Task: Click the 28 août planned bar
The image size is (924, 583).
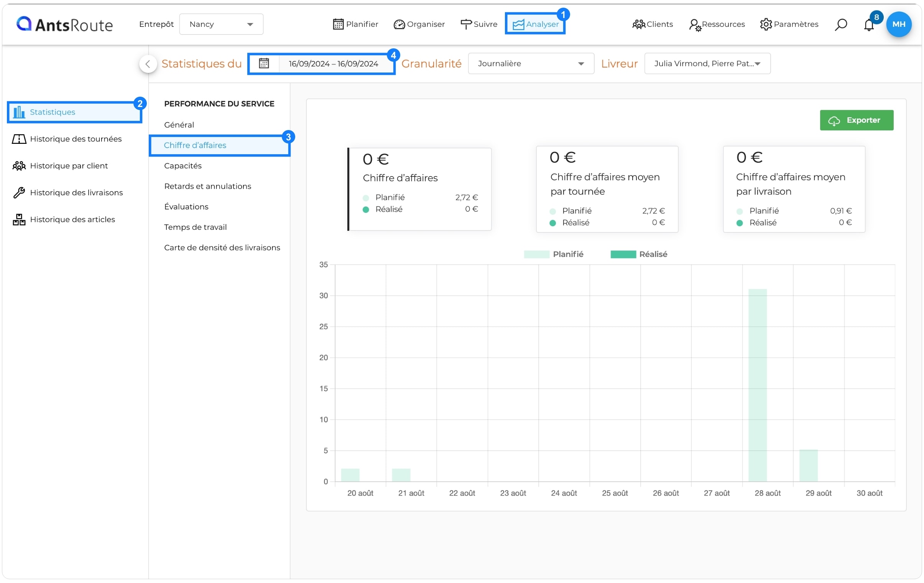Action: pos(757,385)
